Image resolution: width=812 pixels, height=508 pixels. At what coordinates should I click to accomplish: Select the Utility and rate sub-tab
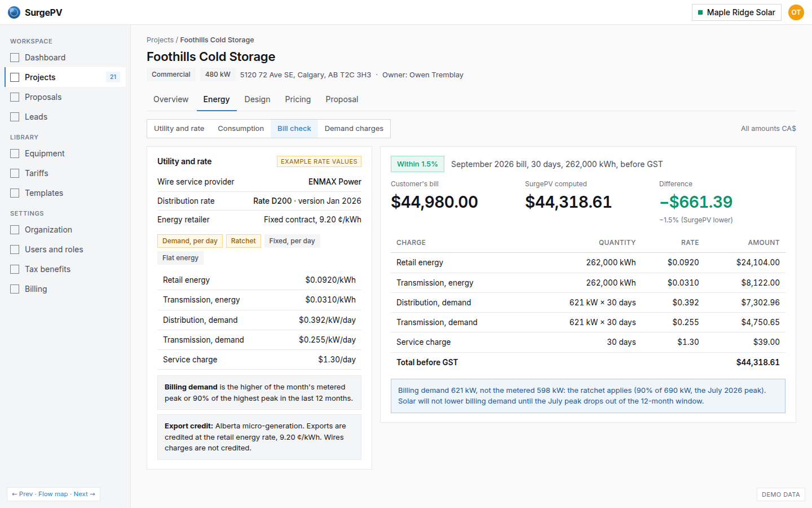[x=179, y=129]
